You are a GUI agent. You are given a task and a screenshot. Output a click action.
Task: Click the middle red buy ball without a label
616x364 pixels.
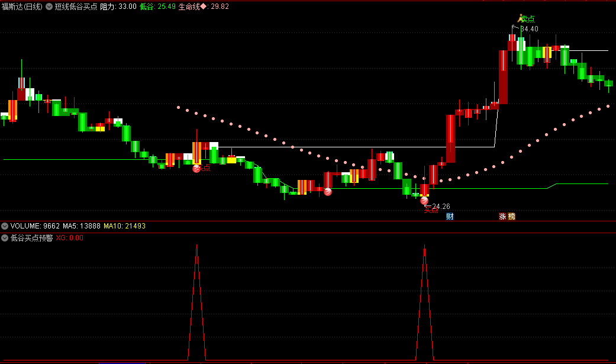328,192
